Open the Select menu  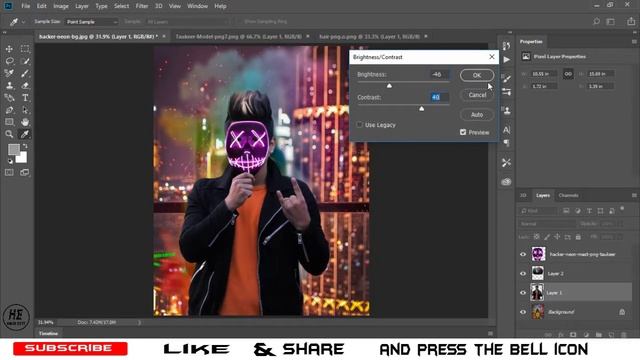121,6
